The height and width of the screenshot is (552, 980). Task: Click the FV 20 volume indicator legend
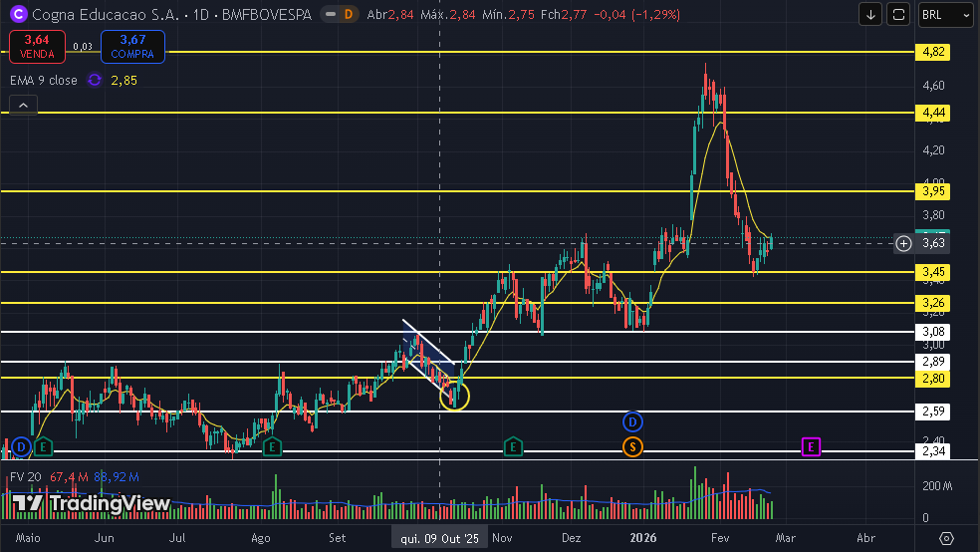click(x=26, y=477)
